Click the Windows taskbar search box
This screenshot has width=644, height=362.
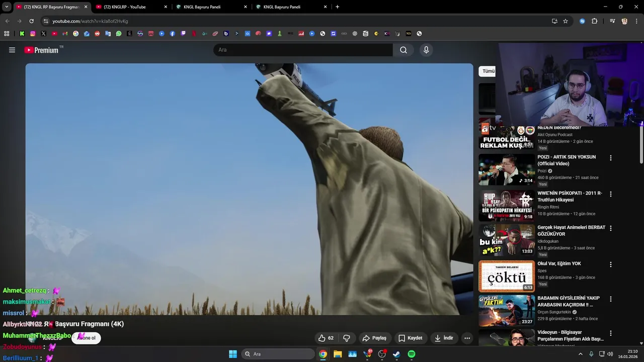click(278, 354)
